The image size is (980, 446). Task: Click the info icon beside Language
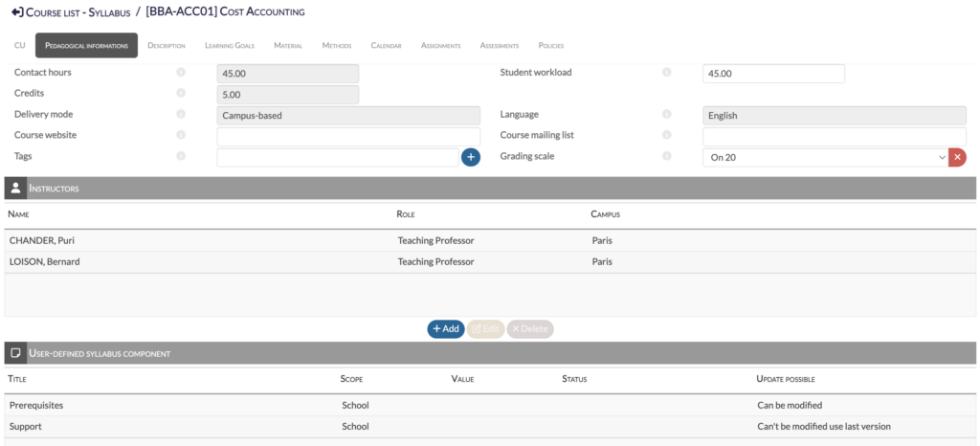(667, 115)
